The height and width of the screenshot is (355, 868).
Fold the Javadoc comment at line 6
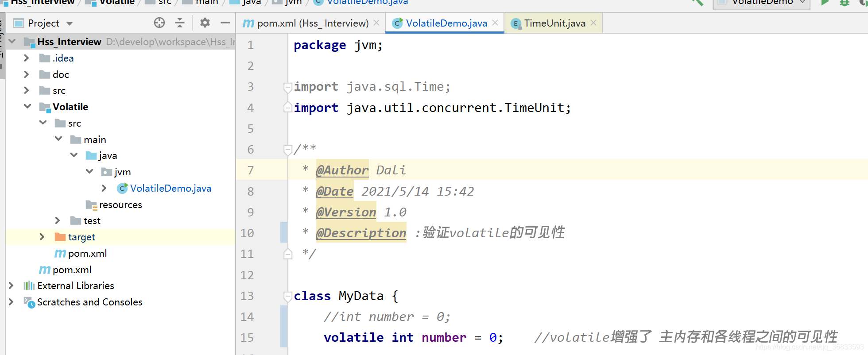point(288,150)
